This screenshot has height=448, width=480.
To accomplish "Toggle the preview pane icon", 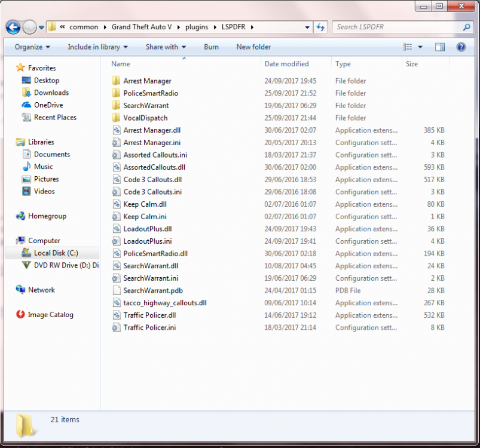I will 440,47.
